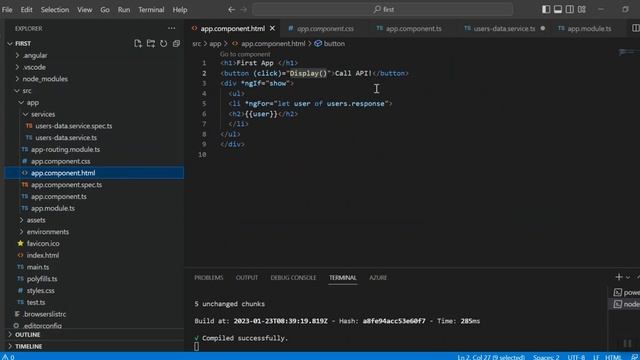Go forward using navigation arrow
640x360 pixels.
[244, 9]
